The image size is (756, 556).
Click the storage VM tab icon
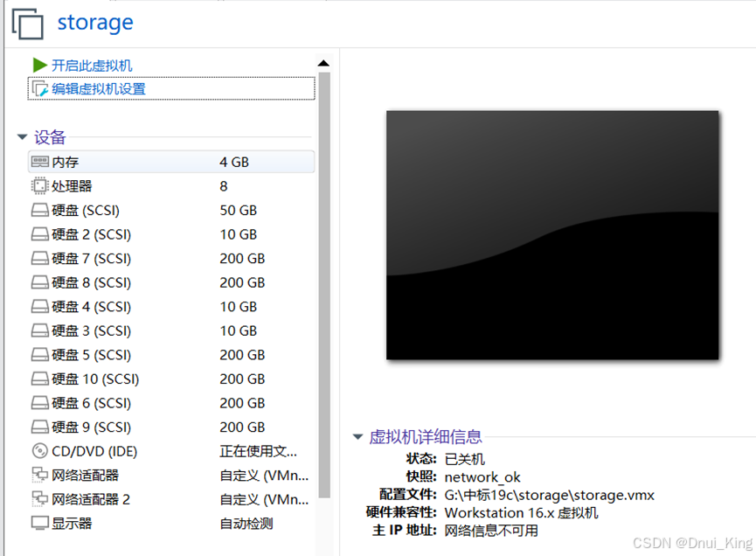(27, 24)
